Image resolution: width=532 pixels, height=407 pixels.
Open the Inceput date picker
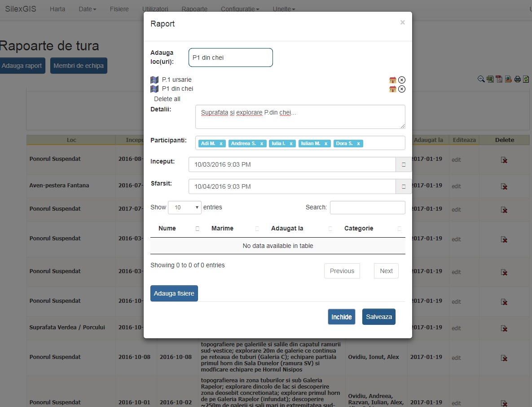click(403, 164)
